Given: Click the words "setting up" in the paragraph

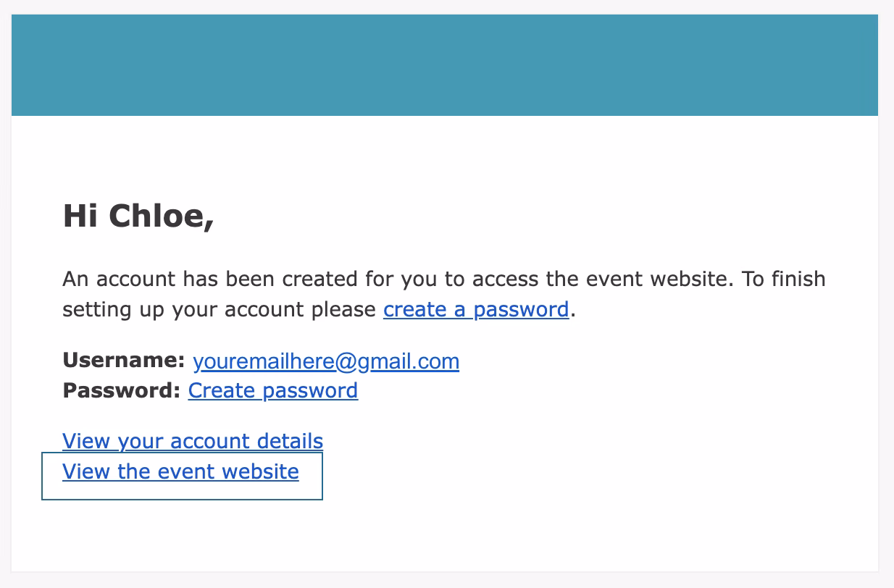Looking at the screenshot, I should click(114, 310).
